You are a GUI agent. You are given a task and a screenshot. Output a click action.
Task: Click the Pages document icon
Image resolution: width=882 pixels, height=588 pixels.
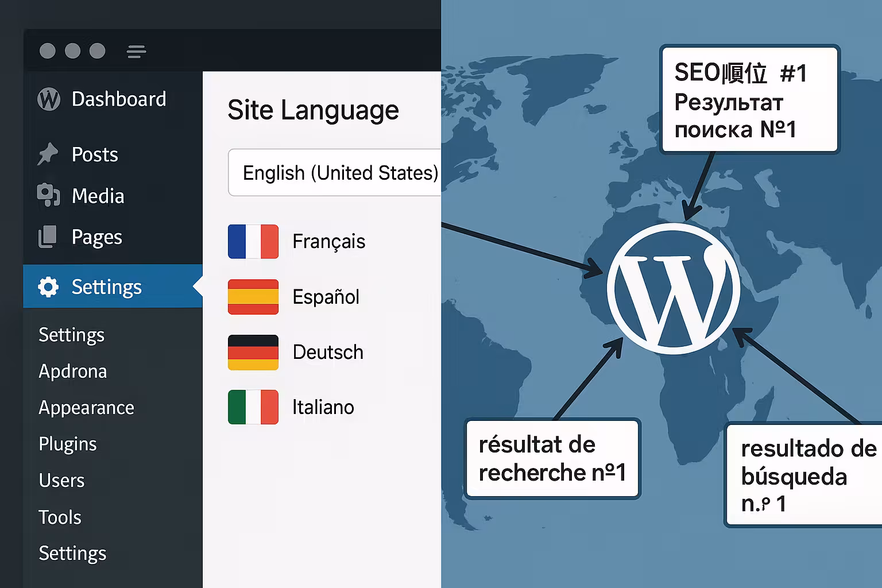click(48, 237)
